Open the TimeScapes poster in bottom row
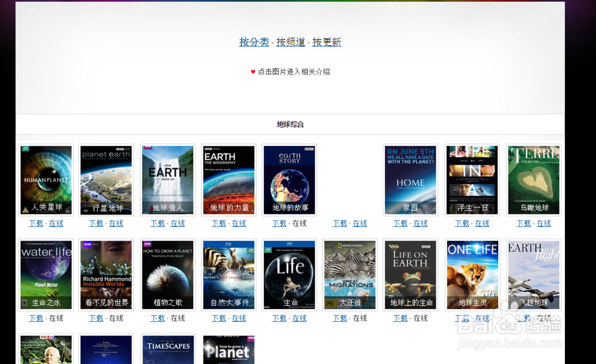This screenshot has width=596, height=364. pos(167,350)
